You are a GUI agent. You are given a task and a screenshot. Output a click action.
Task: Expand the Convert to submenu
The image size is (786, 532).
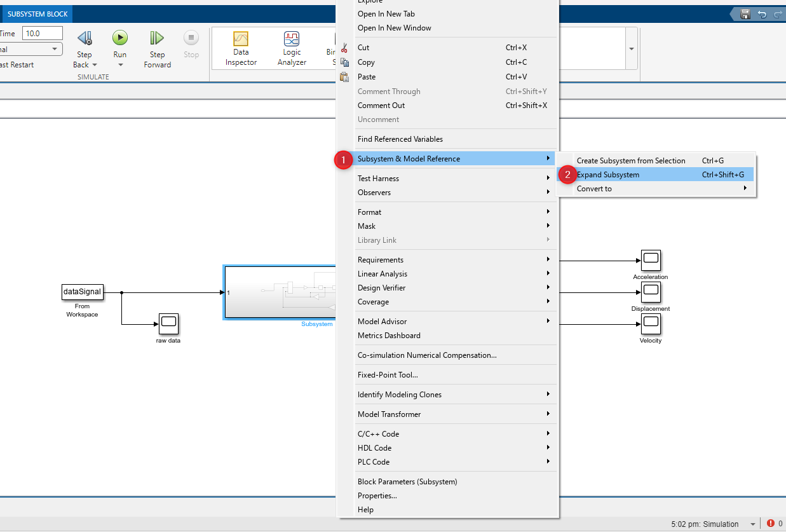(656, 189)
